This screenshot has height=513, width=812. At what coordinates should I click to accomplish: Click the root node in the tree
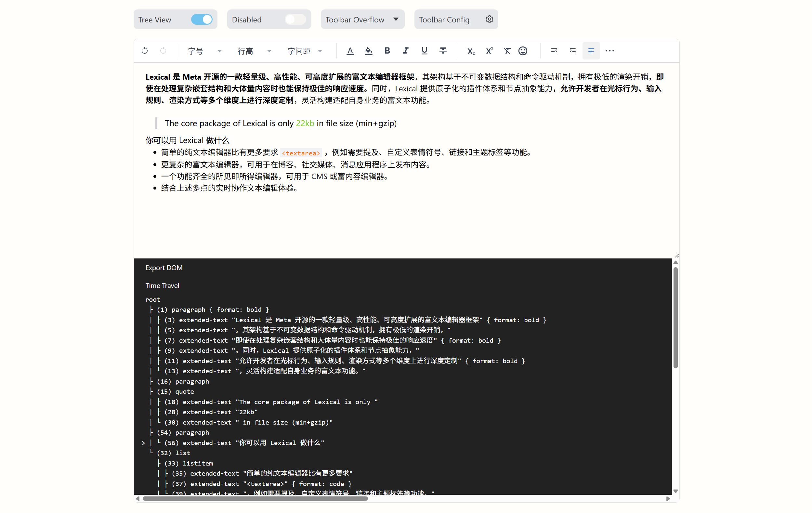tap(152, 299)
